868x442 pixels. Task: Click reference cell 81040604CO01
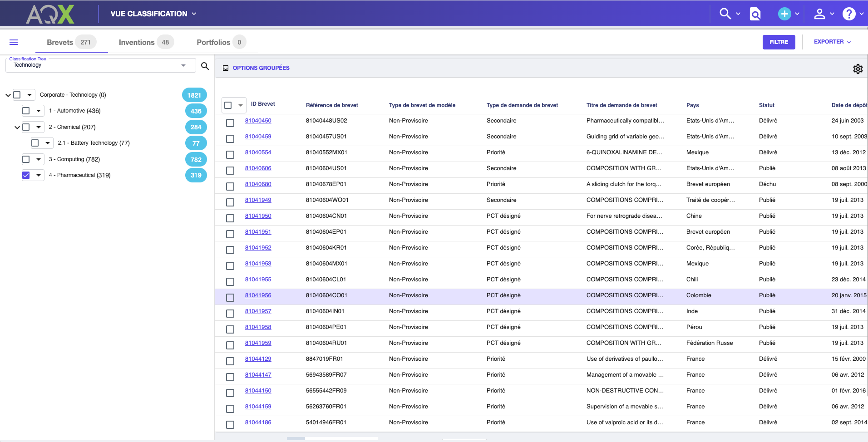326,295
